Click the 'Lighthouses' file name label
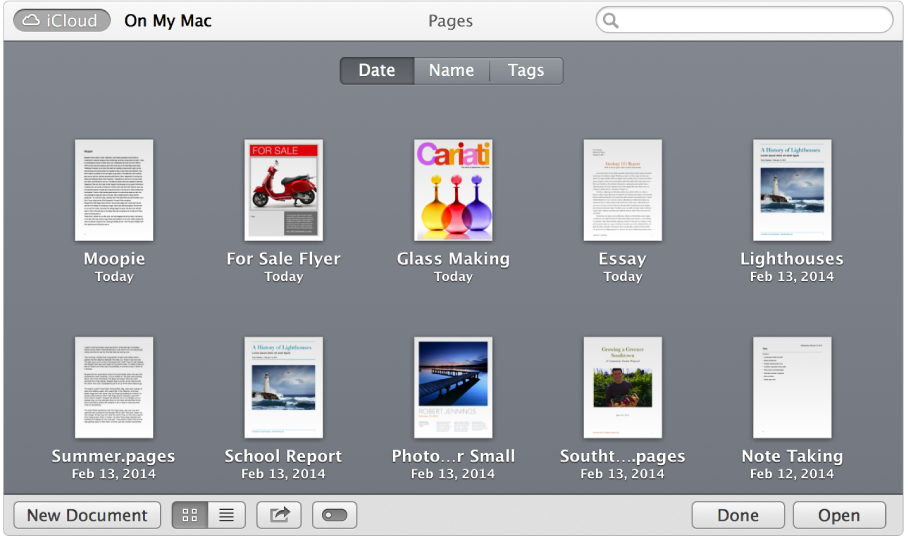The height and width of the screenshot is (540, 908). [792, 259]
